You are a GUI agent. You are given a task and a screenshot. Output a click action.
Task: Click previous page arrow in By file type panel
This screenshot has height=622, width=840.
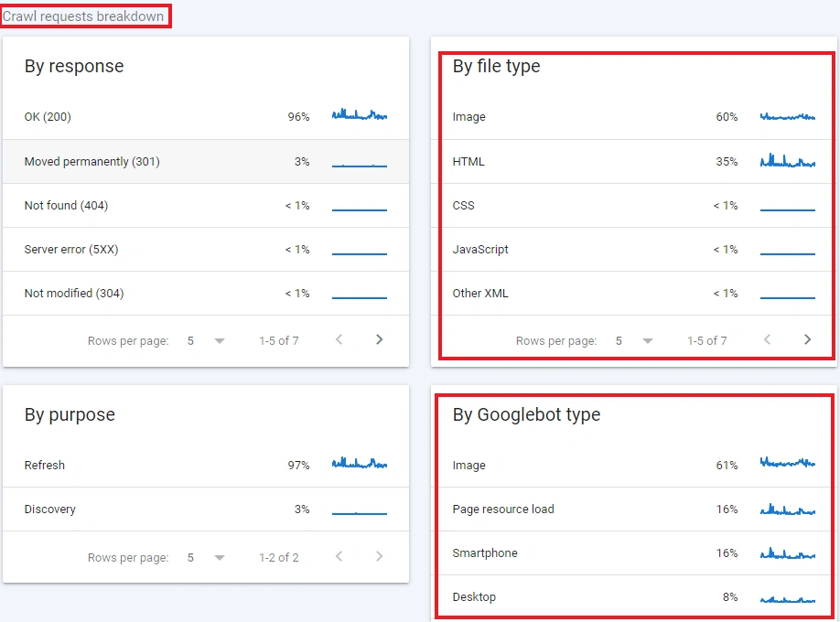coord(767,339)
